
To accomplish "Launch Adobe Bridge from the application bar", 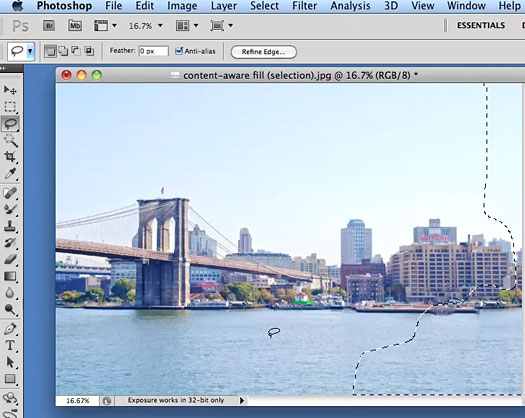I will 49,25.
